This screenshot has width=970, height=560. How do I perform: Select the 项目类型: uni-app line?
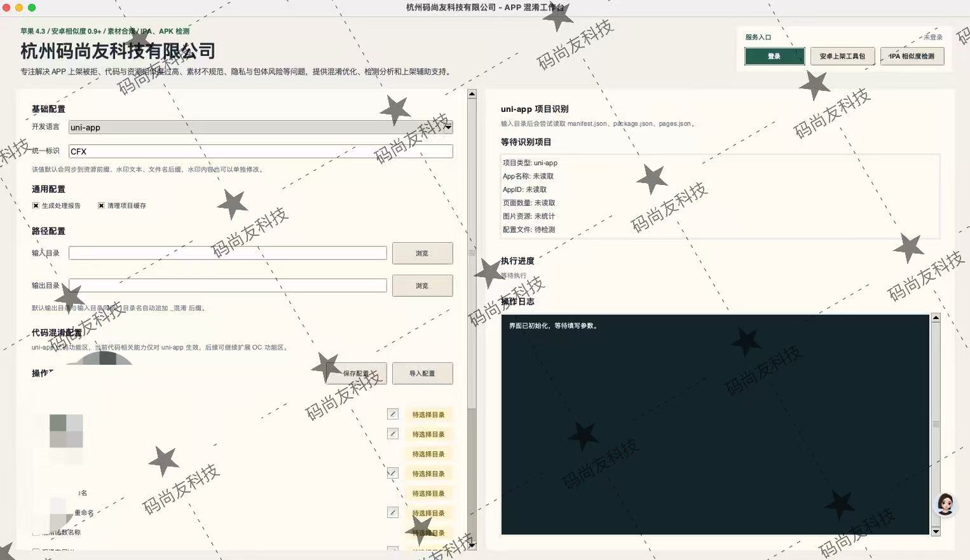[530, 163]
